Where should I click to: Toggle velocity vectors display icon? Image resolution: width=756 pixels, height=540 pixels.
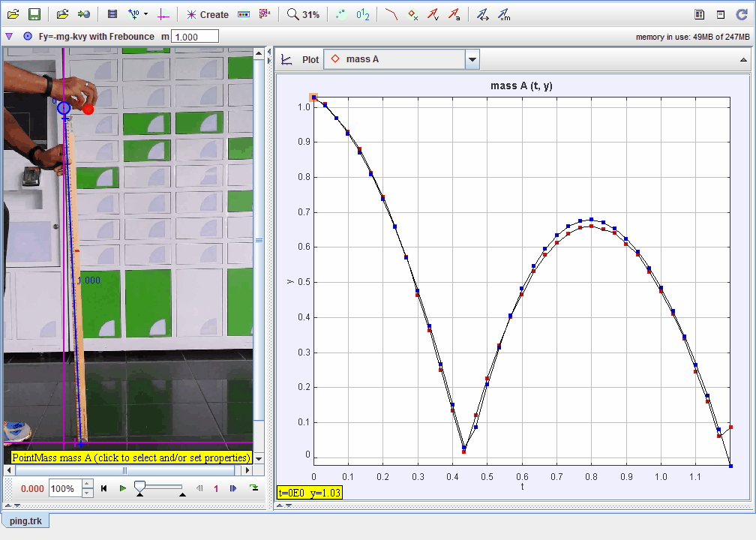(433, 14)
